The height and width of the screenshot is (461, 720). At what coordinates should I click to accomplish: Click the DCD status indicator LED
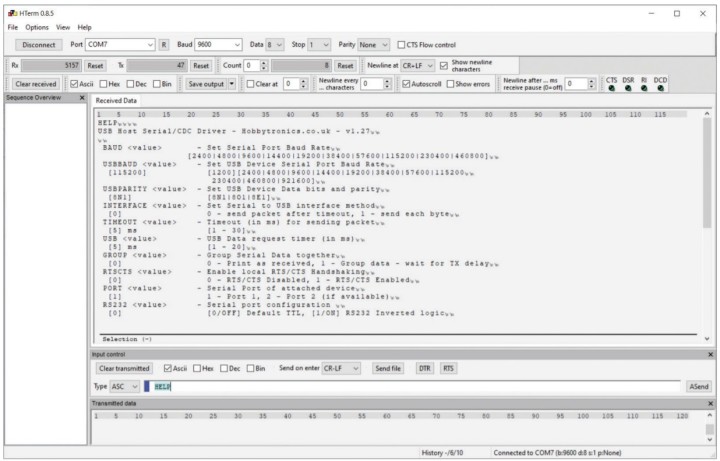click(x=660, y=88)
